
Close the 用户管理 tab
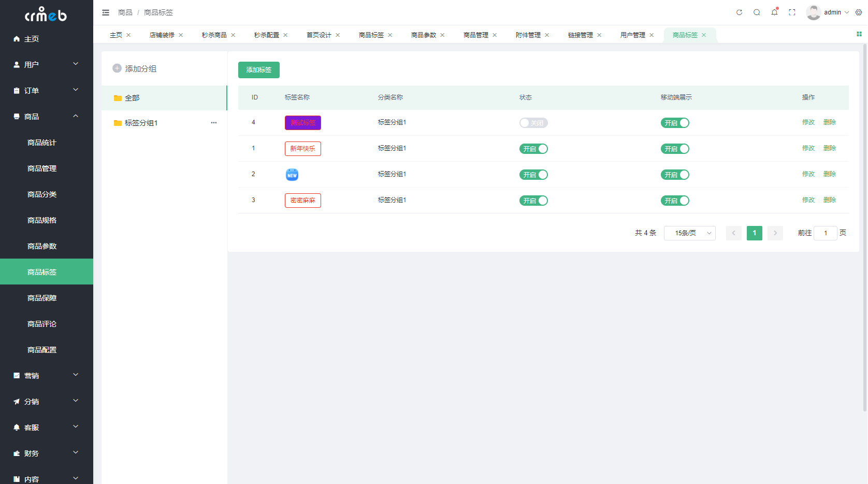click(x=652, y=35)
